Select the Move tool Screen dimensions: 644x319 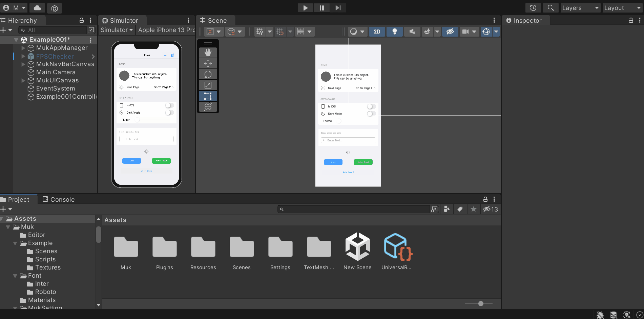click(x=208, y=63)
